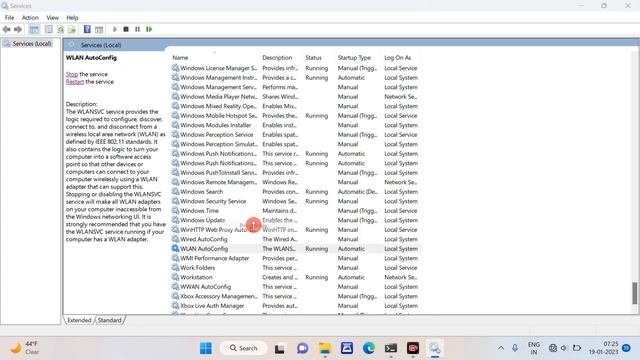Click the Export List toolbar icon
Screen dimensions: 640x360
pos(72,29)
